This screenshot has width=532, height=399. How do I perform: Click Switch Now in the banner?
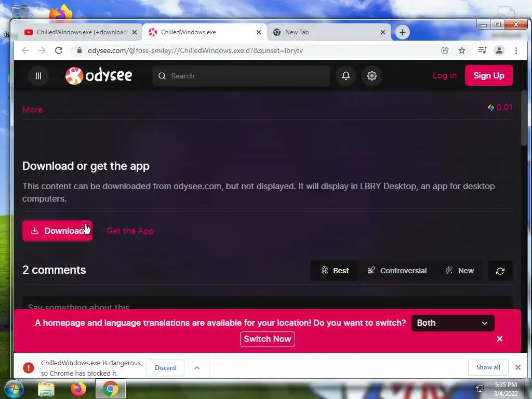[268, 339]
